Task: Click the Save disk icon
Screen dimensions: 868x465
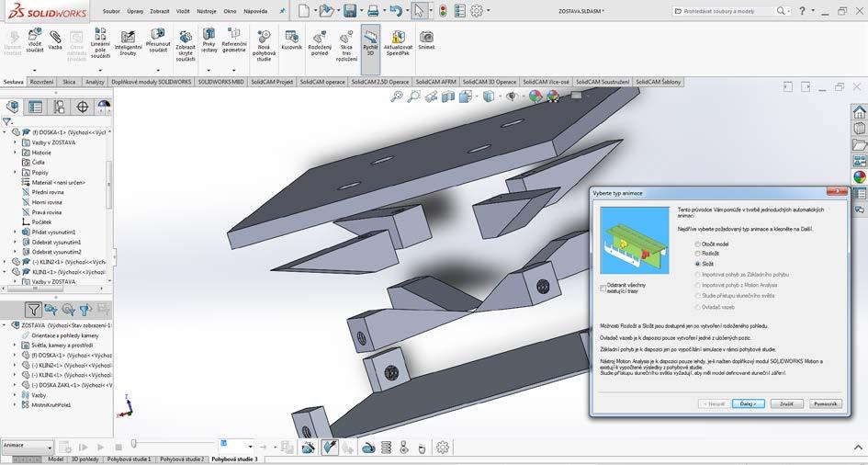Action: click(349, 10)
